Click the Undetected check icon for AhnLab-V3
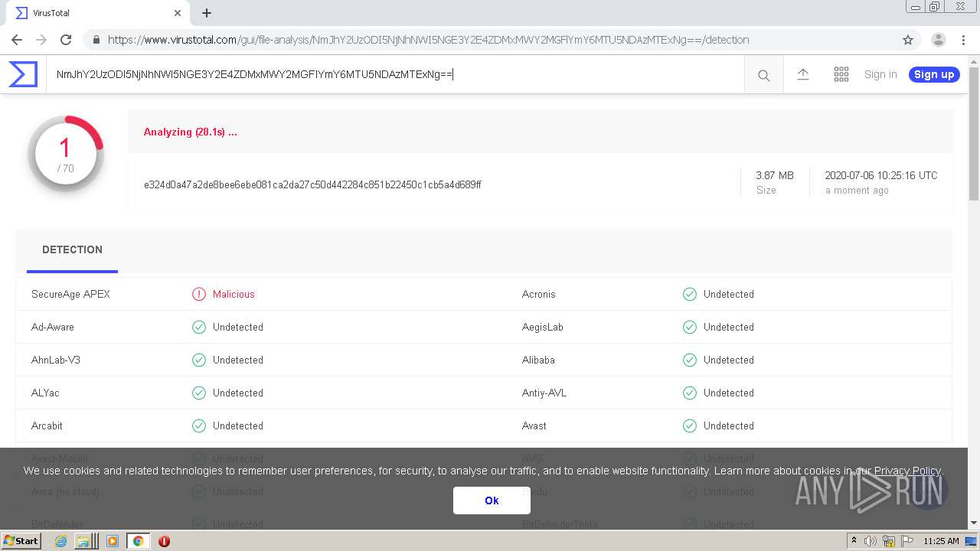 point(199,360)
